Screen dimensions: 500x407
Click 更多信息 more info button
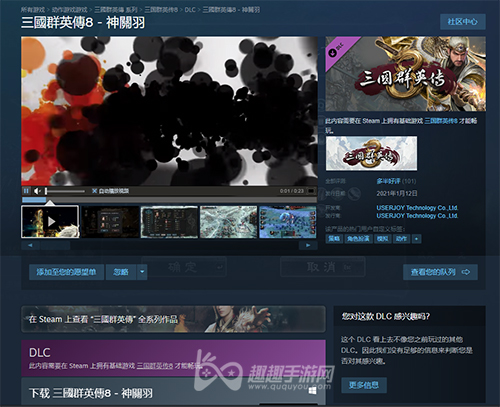[x=364, y=385]
